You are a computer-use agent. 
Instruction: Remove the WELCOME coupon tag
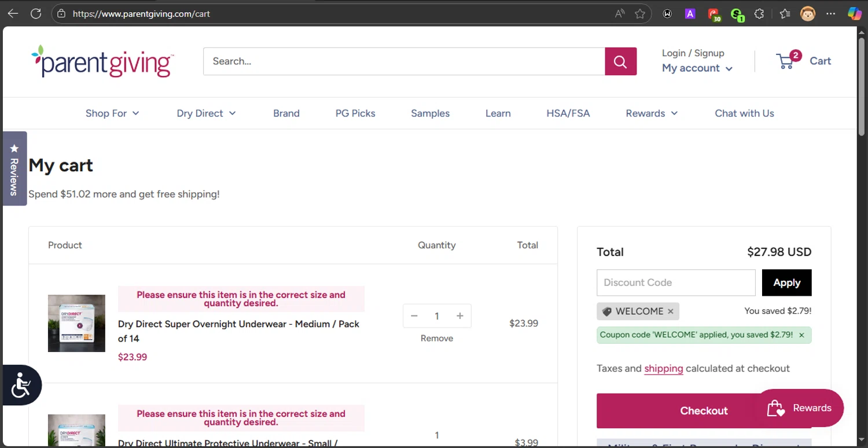[671, 311]
